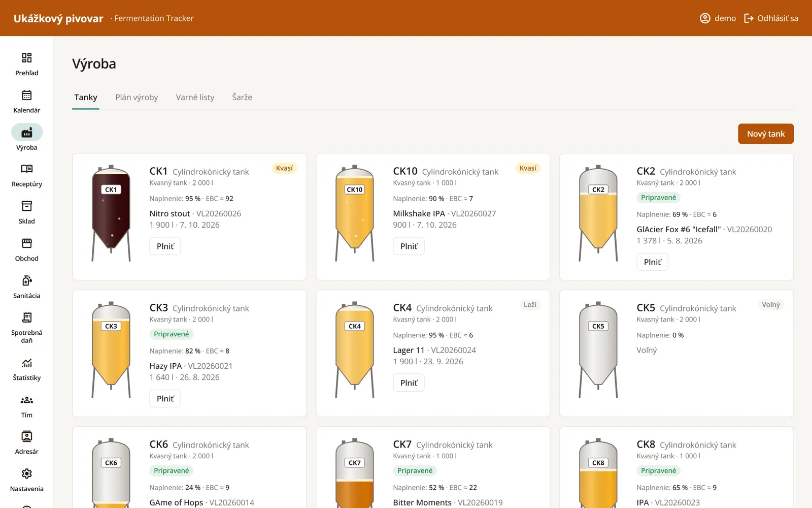Click the Nový tank button
The width and height of the screenshot is (812, 508).
click(x=766, y=134)
